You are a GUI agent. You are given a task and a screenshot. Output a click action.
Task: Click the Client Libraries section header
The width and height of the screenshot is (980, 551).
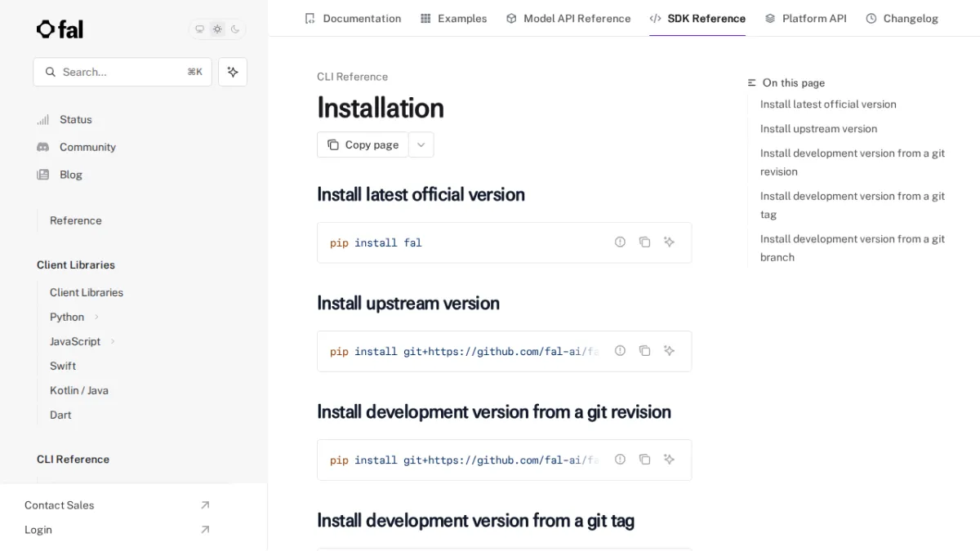pyautogui.click(x=76, y=264)
